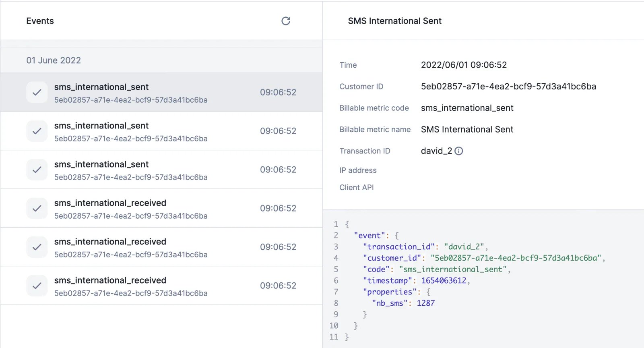
Task: Select the first sms_international_sent event row
Action: click(x=161, y=92)
